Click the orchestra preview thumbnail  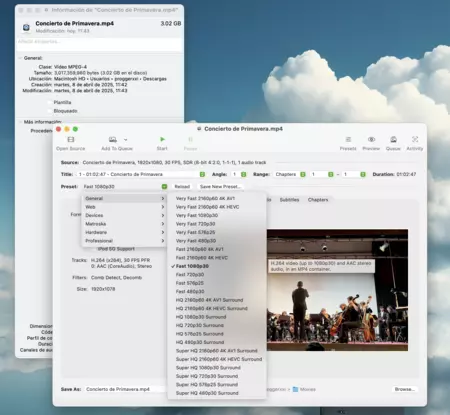point(337,290)
